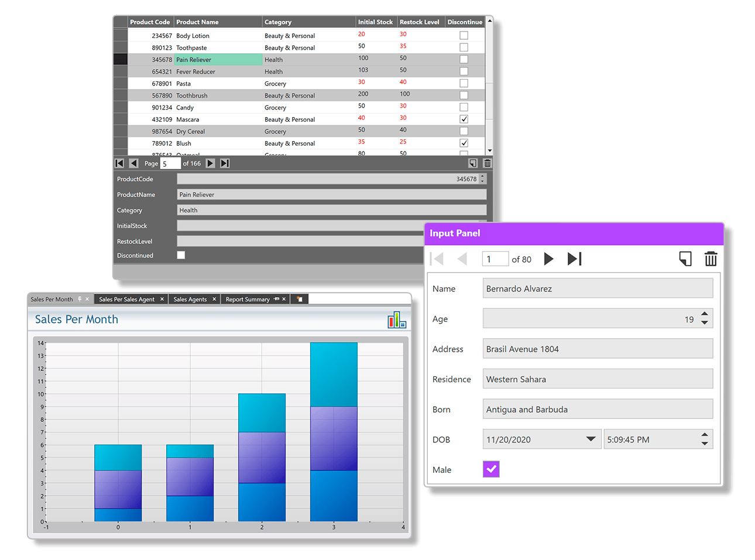Create a new record using grid pager's append icon
The image size is (755, 560).
473,163
